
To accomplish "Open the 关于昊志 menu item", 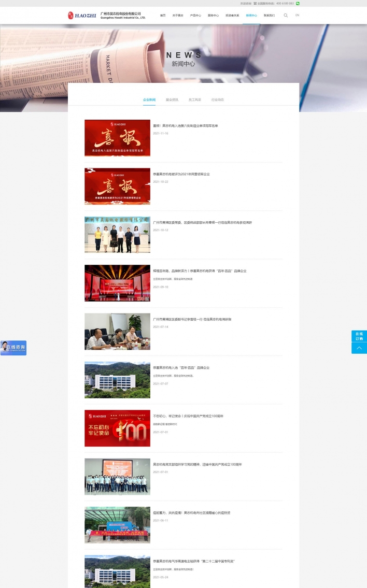I will click(178, 16).
